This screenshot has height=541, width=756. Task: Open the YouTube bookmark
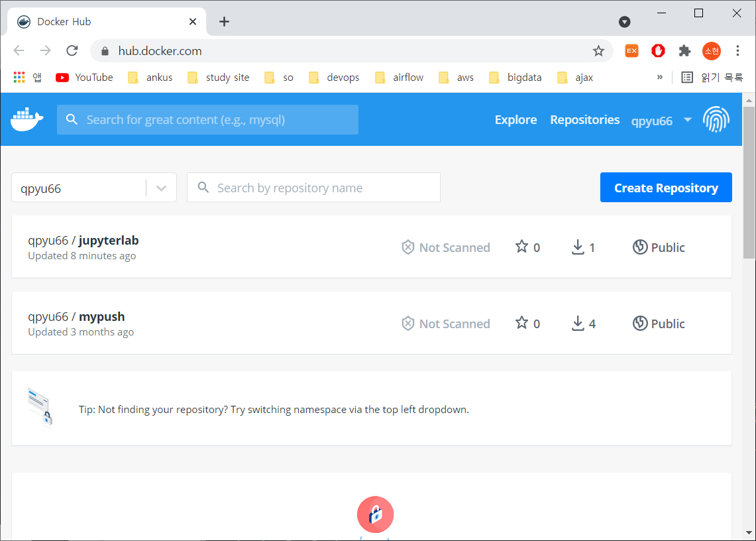tap(84, 77)
